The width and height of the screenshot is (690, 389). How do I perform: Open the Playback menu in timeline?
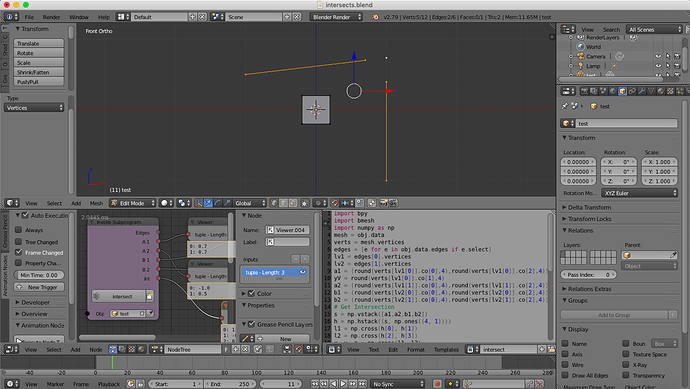click(109, 384)
